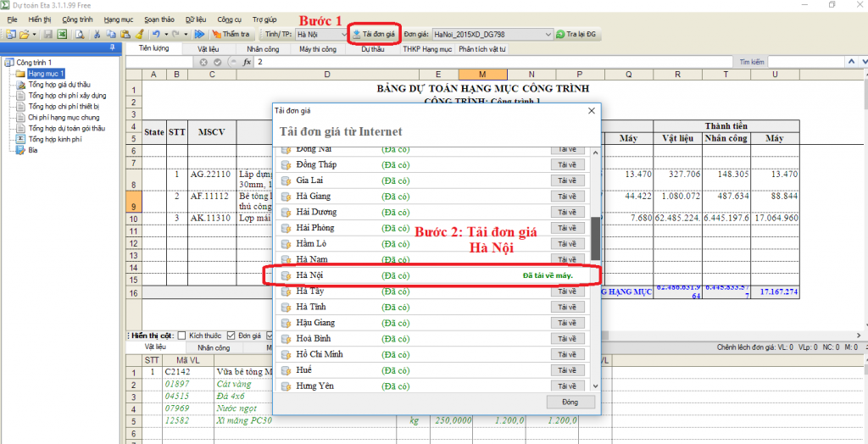This screenshot has height=444, width=868.
Task: Expand the Đơn giá HaNoi_2015XD_DG798 dropdown
Action: coord(547,34)
